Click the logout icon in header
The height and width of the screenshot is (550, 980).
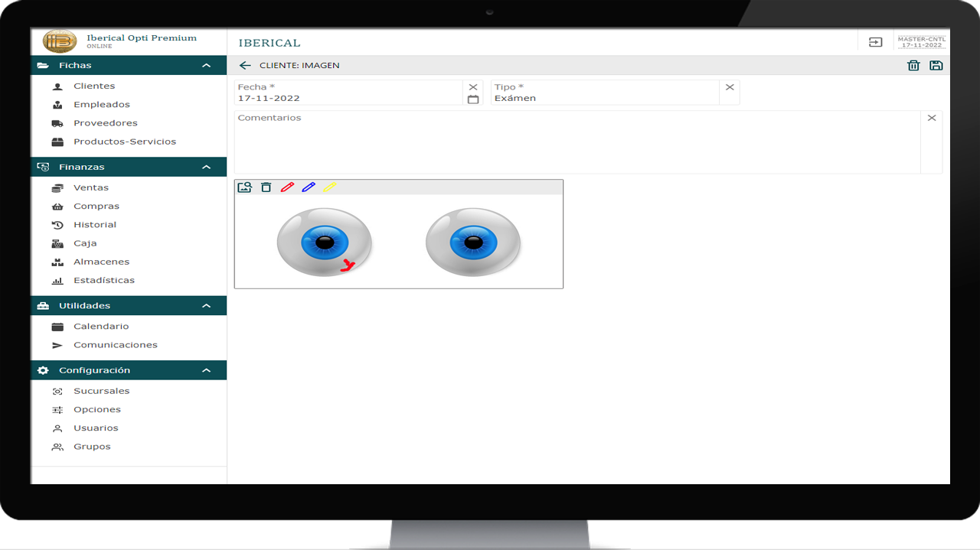(x=875, y=42)
